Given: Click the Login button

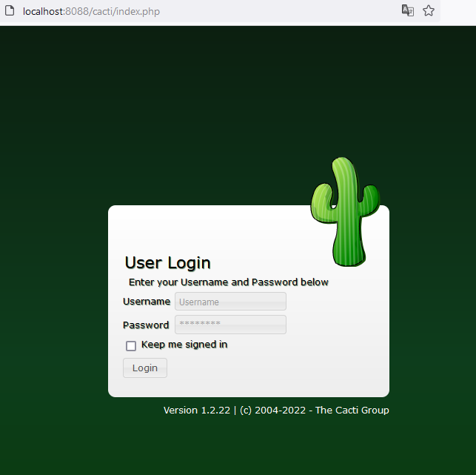Looking at the screenshot, I should (145, 368).
